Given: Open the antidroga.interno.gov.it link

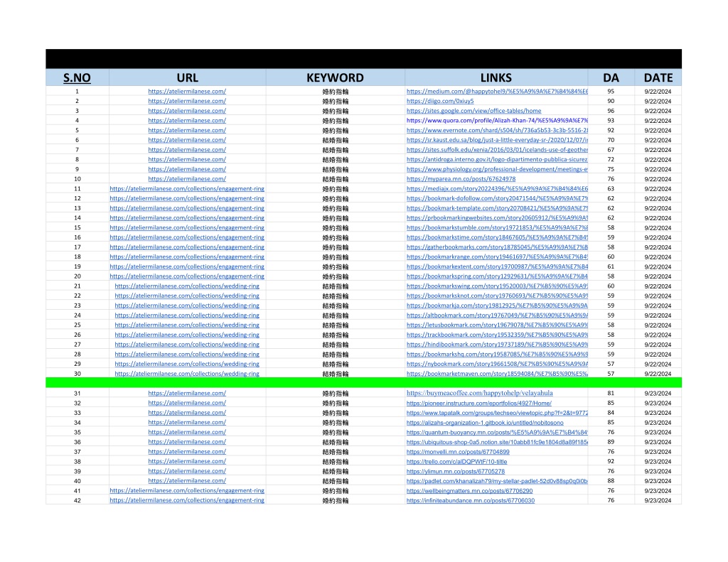Looking at the screenshot, I should click(x=497, y=160).
